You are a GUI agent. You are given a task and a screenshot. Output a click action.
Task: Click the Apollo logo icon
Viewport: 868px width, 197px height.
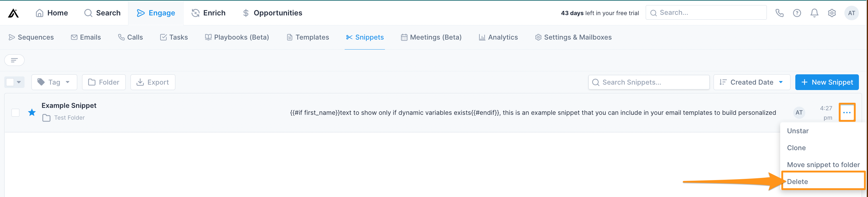click(x=14, y=13)
